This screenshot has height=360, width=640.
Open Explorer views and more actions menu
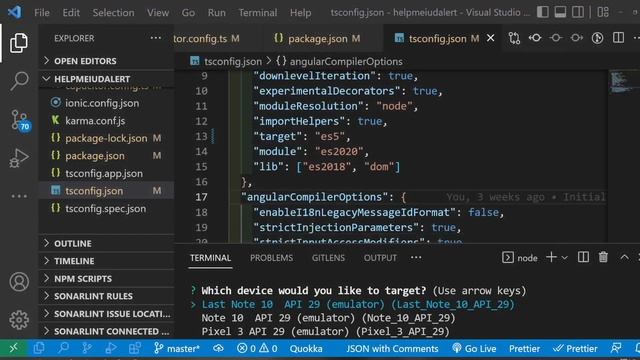[x=156, y=38]
